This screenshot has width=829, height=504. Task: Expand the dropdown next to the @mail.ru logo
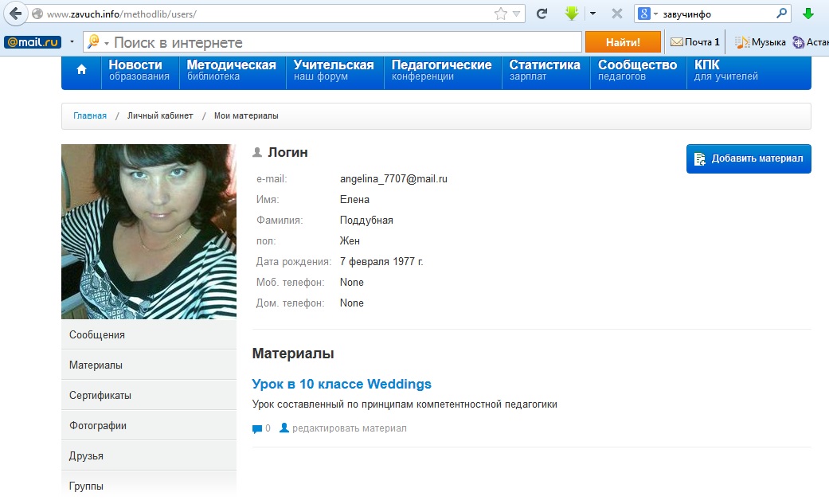72,42
